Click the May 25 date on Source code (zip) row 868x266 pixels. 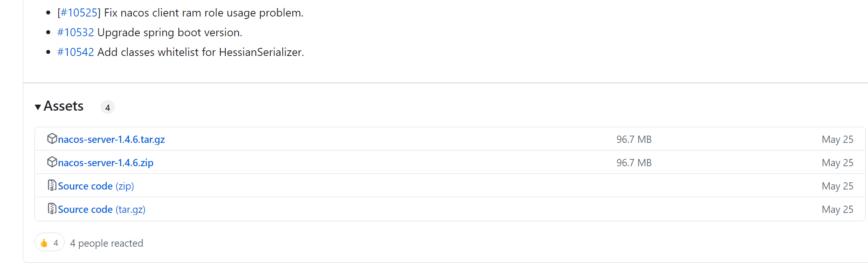837,186
